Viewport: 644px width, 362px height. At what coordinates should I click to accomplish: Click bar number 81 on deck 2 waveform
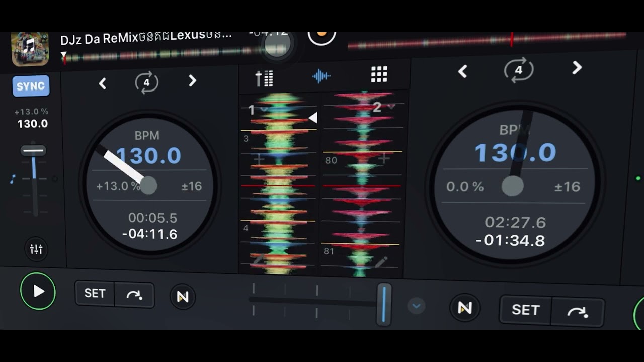329,251
